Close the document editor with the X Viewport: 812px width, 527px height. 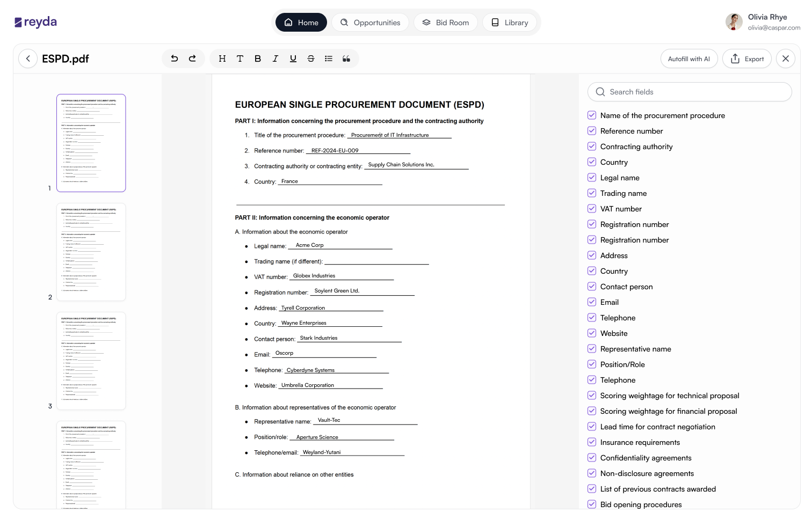(x=786, y=58)
